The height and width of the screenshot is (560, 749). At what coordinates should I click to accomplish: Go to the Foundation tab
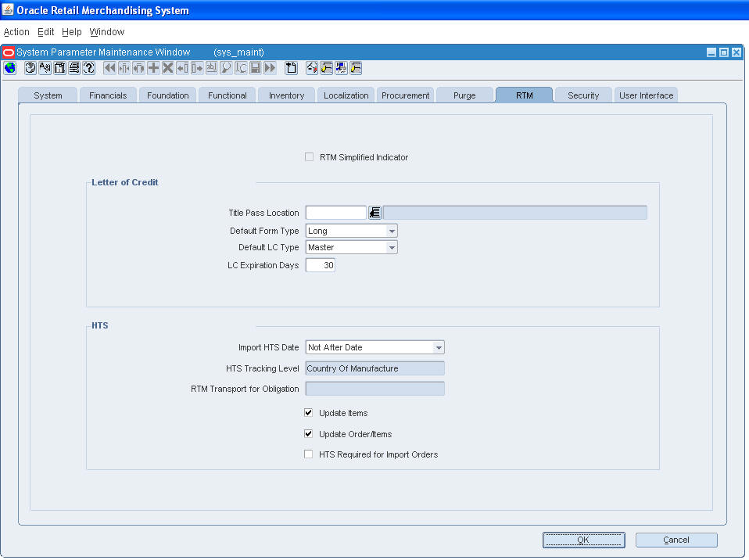[167, 95]
